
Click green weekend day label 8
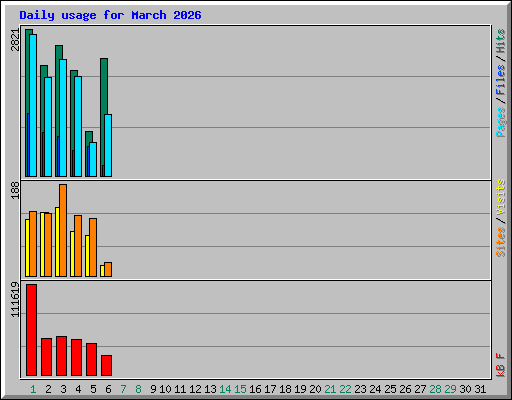[x=138, y=389]
